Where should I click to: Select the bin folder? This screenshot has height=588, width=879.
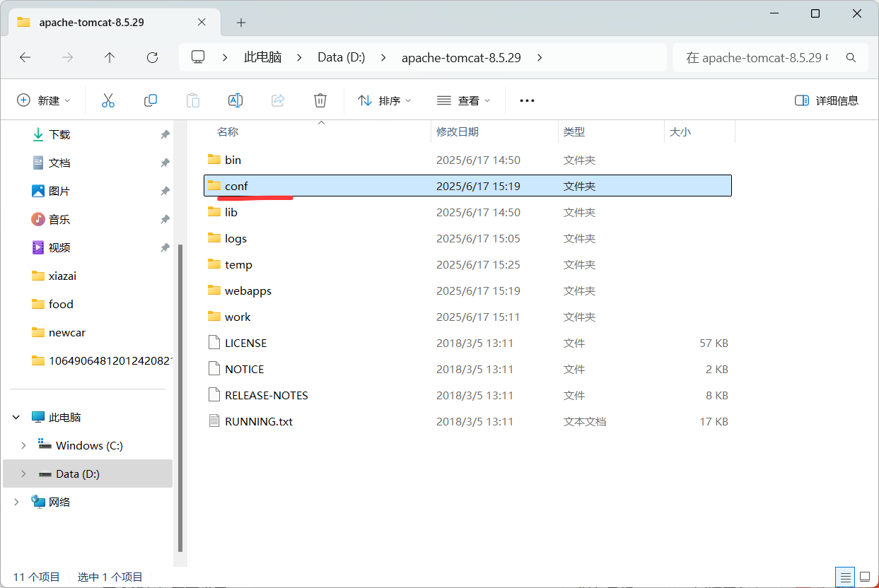tap(467, 160)
